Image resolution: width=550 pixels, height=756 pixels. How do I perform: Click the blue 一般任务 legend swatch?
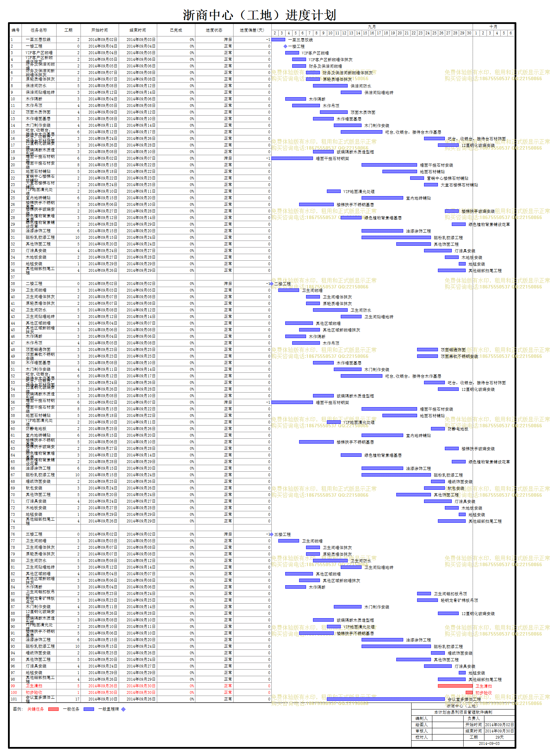coord(89,709)
